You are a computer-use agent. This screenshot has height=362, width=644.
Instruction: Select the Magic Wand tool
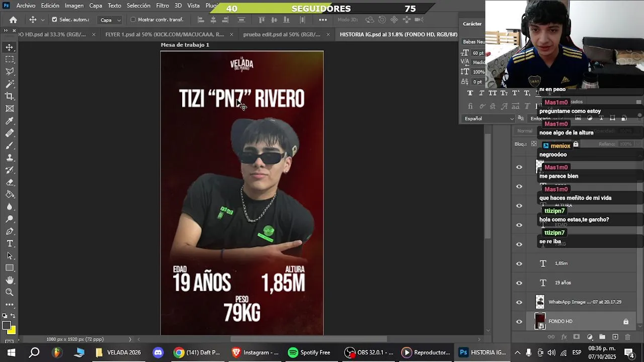click(10, 84)
